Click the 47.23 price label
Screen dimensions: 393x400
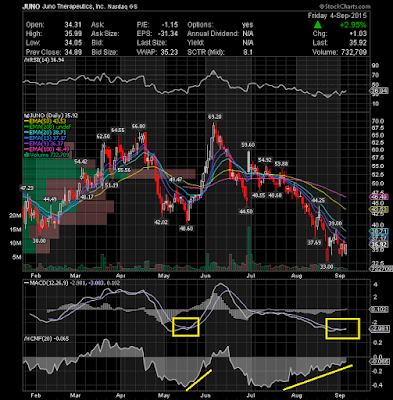(x=27, y=188)
